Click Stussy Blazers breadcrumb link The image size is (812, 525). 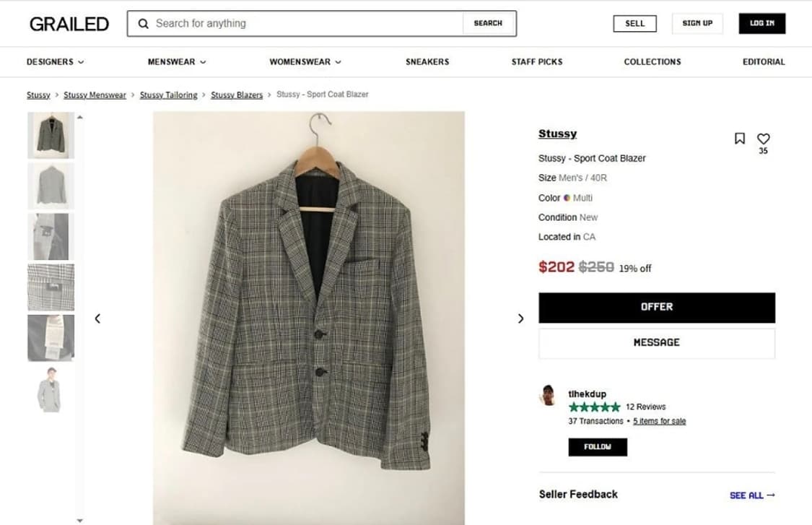[x=237, y=95]
